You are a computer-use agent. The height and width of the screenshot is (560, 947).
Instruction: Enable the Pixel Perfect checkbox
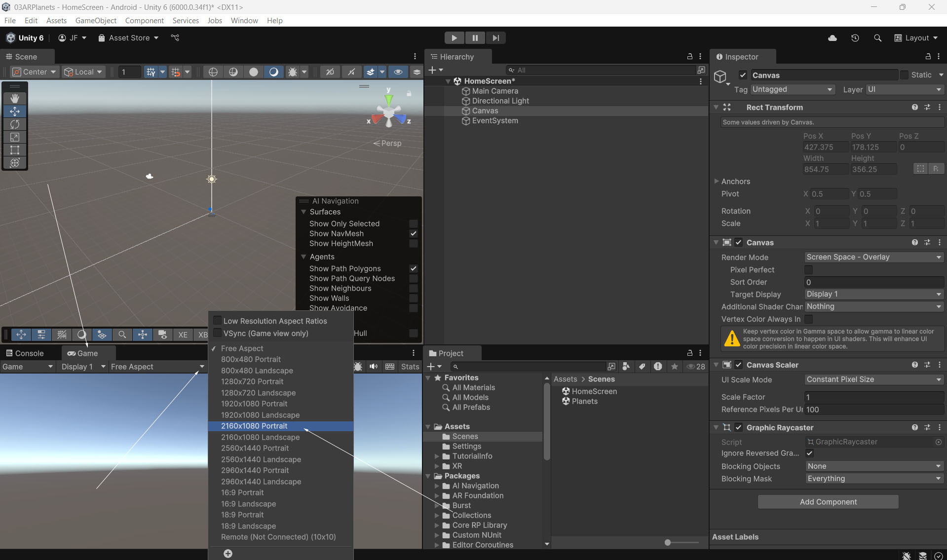[x=808, y=270]
